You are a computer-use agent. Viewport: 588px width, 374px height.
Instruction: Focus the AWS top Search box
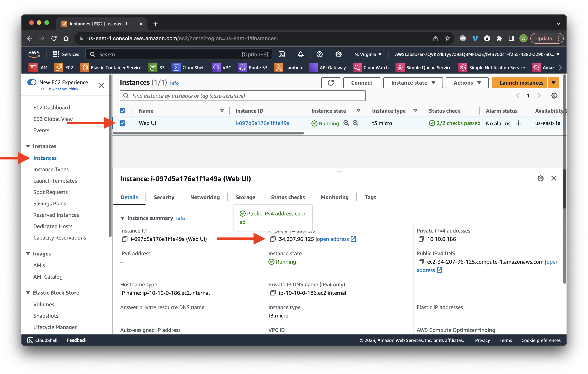point(179,54)
